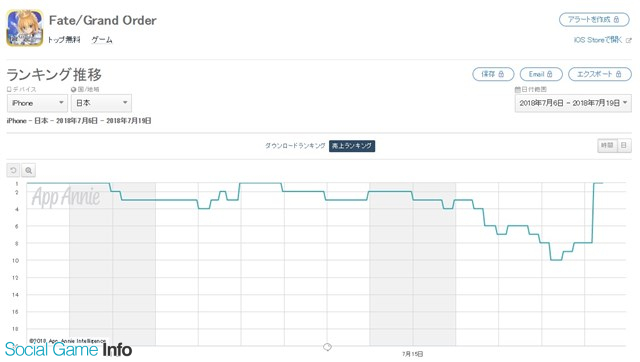Toggle to ダウンロードランキング view
Viewport: 640px width, 362px height.
tap(295, 146)
